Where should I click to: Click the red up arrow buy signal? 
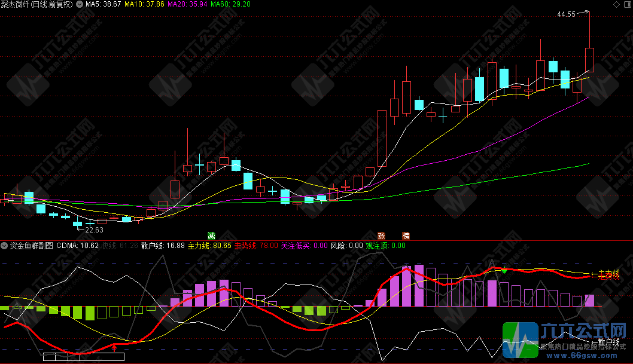coord(114,347)
